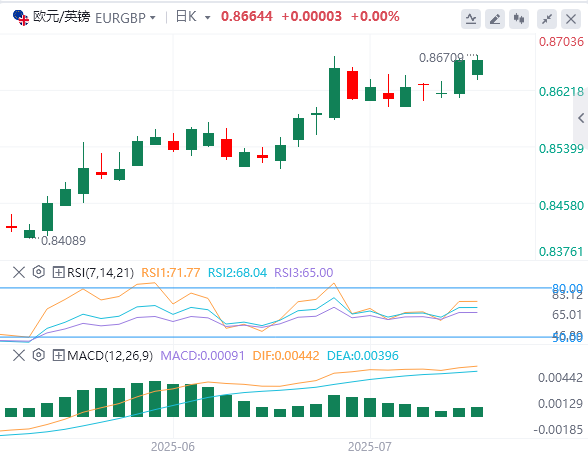Click the RSI(7,14,21) indicator label
Viewport: 588px width, 459px height.
point(100,273)
